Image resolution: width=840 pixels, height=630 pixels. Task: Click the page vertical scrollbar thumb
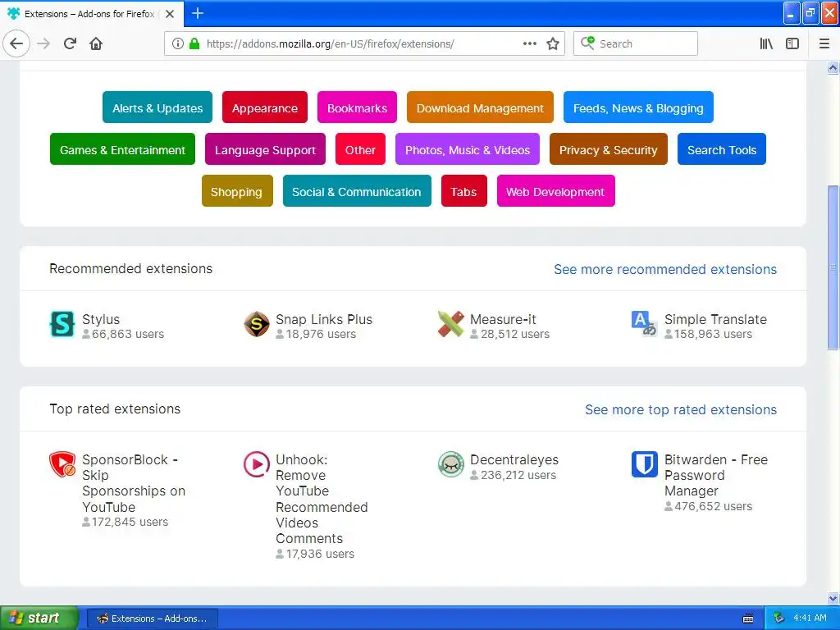(x=833, y=267)
